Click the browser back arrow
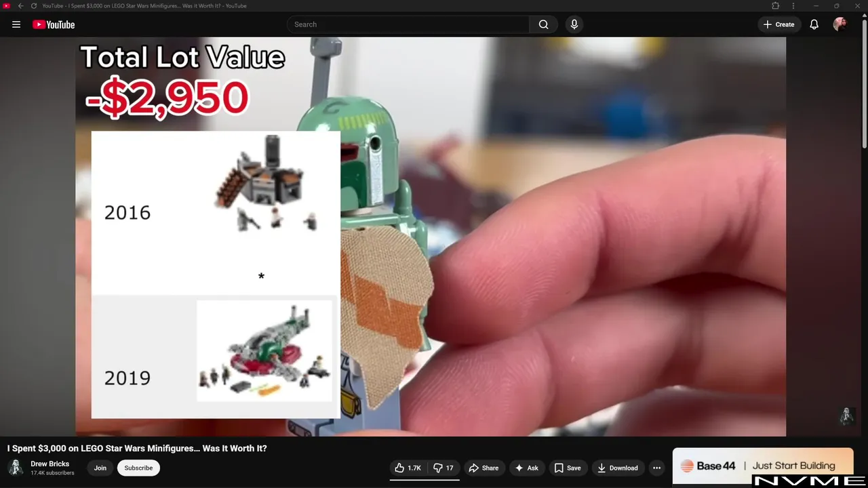Viewport: 868px width, 488px height. click(20, 6)
